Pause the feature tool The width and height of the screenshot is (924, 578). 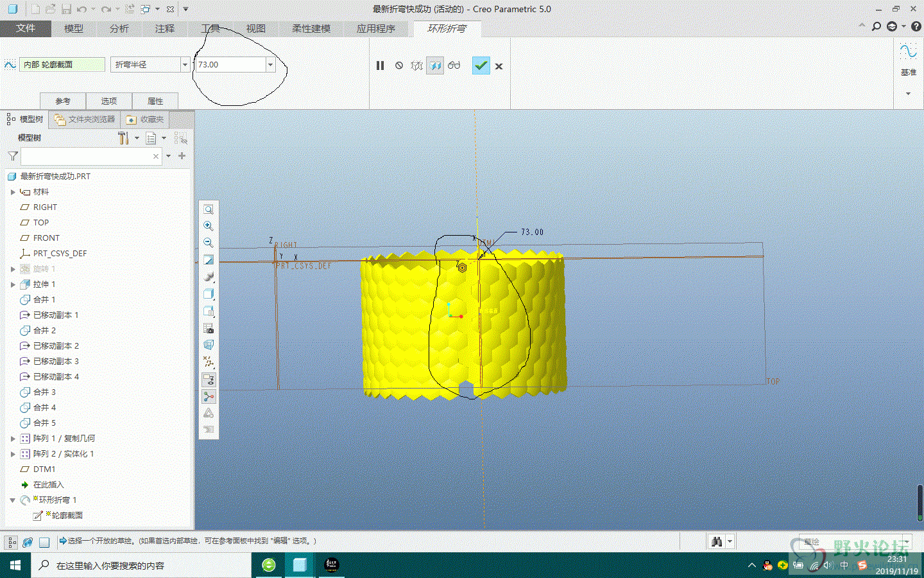click(x=380, y=66)
